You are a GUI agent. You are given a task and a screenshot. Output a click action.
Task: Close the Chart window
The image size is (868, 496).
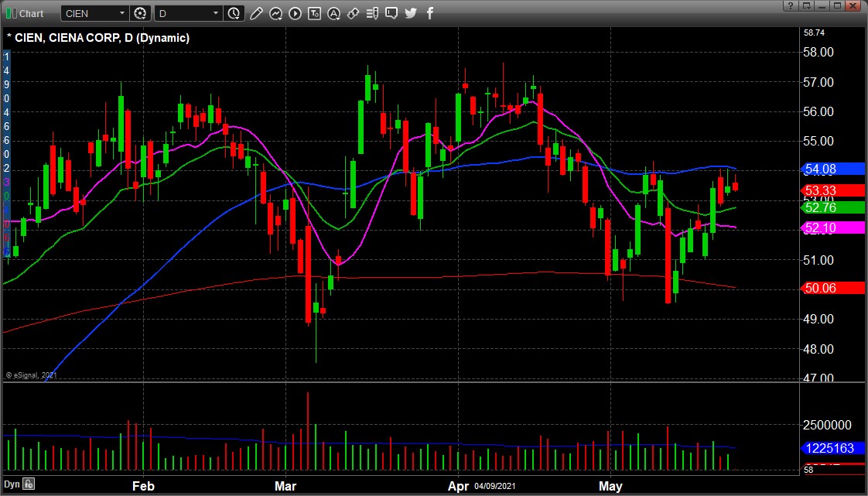click(853, 5)
